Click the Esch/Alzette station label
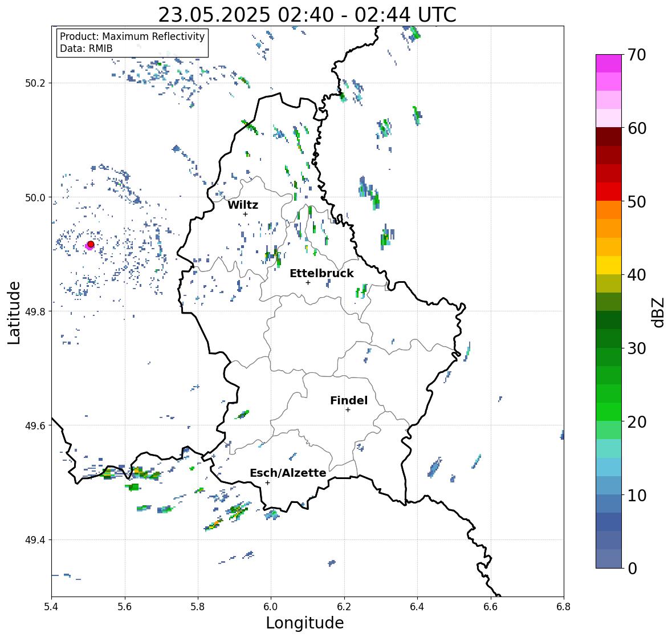 tap(288, 473)
